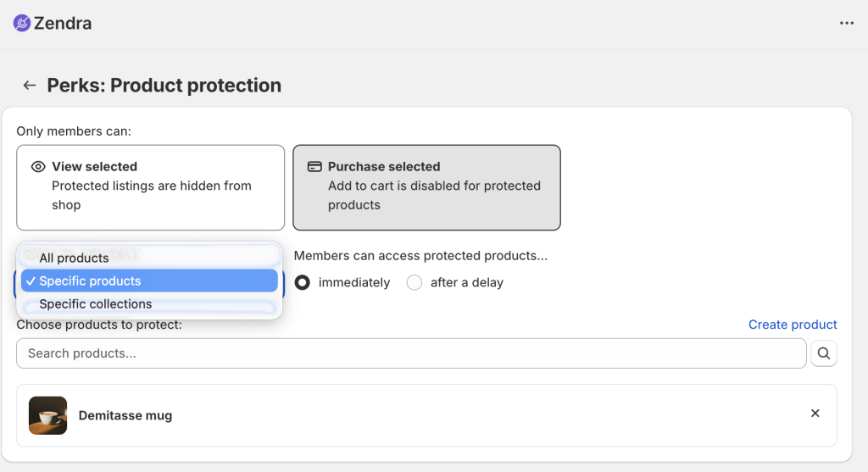
Task: Click the eye icon in View selected
Action: [x=38, y=167]
